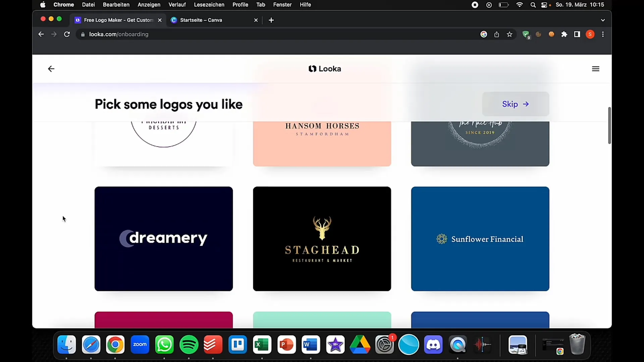Open Word from the dock

point(311,345)
